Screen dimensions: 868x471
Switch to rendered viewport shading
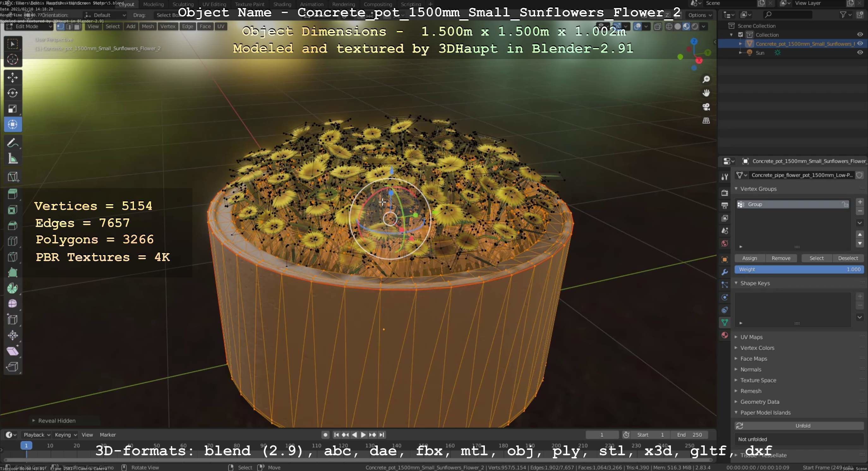pyautogui.click(x=695, y=27)
